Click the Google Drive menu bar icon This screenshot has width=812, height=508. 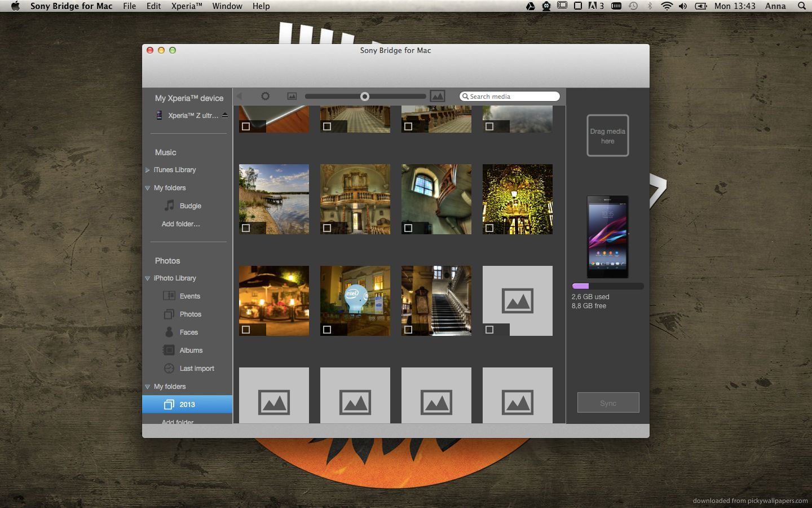[531, 6]
